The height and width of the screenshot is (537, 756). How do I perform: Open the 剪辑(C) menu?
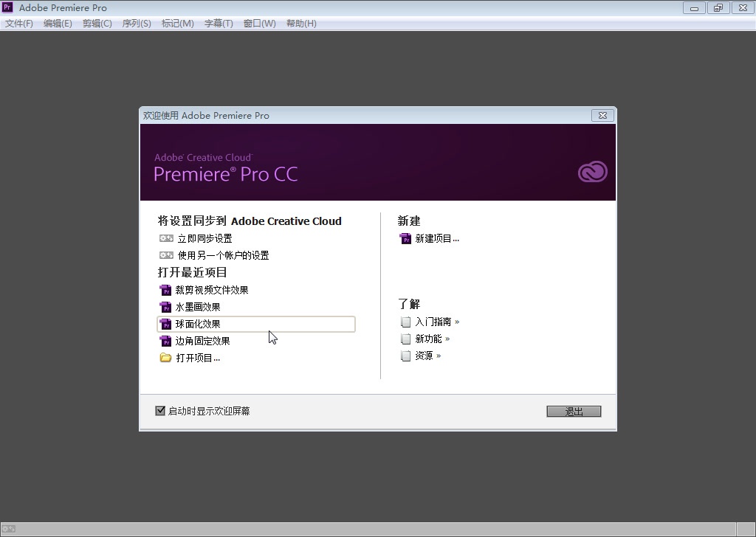click(x=97, y=23)
